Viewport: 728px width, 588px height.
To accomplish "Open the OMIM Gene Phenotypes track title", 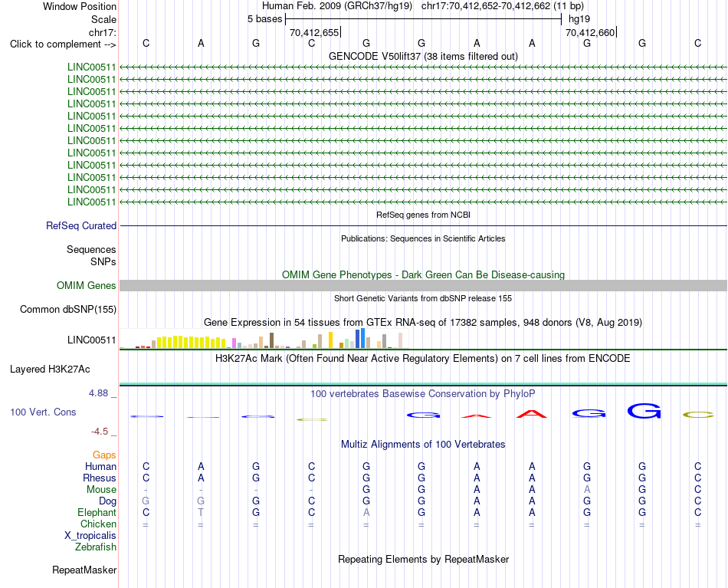I will (x=423, y=274).
